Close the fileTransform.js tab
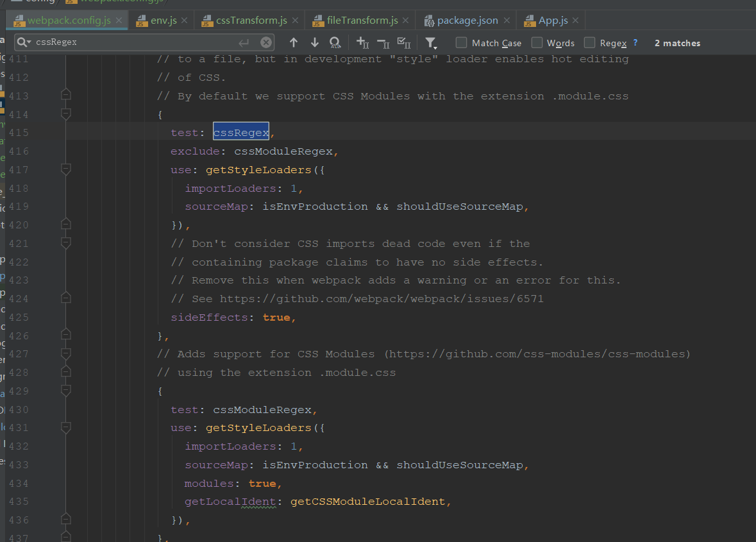 405,21
